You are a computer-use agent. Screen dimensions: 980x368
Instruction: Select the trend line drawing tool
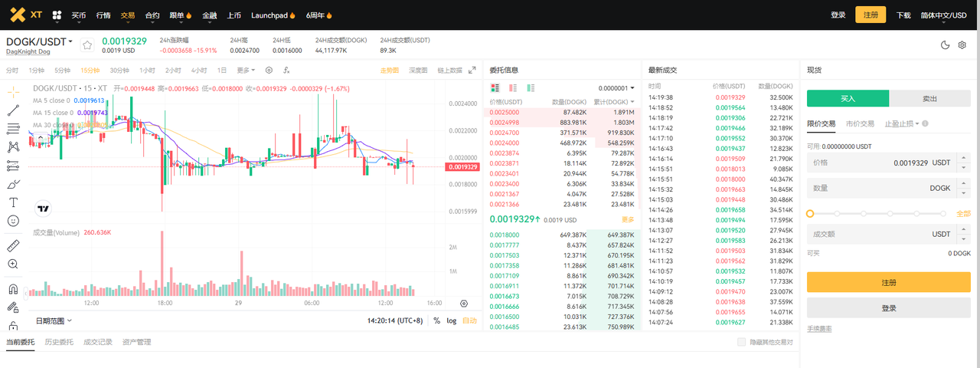tap(13, 110)
